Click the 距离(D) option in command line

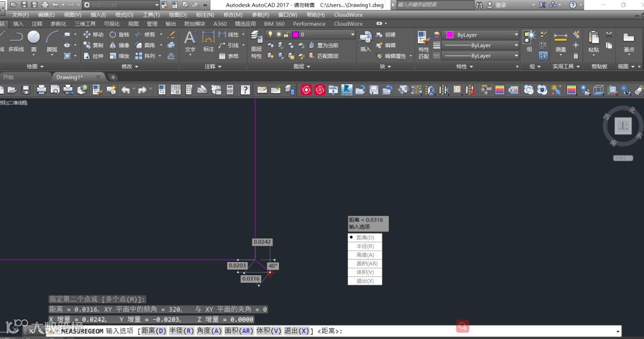tap(154, 331)
